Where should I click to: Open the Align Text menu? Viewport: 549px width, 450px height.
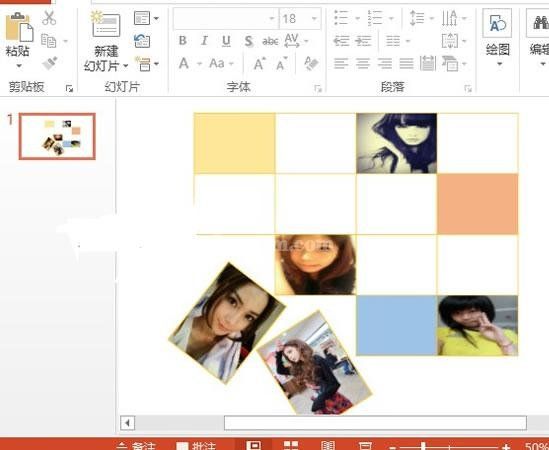pos(454,41)
